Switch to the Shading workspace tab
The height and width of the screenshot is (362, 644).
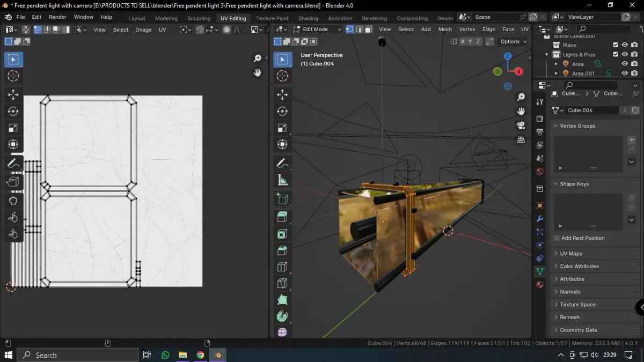pyautogui.click(x=308, y=18)
